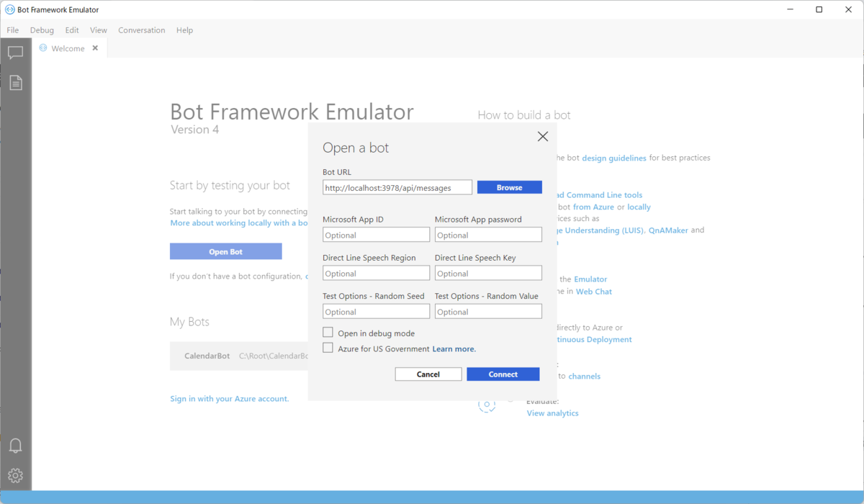Click the Open Bot button

click(x=226, y=251)
